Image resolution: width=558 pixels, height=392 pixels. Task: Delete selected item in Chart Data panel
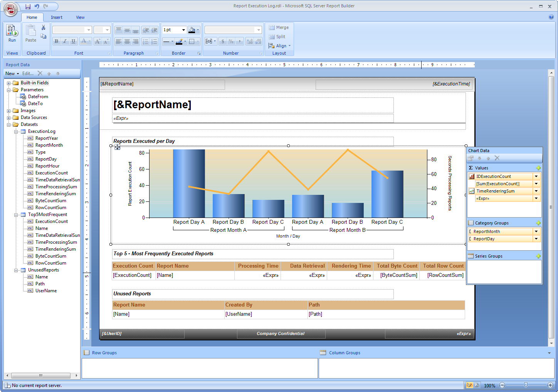(x=497, y=158)
